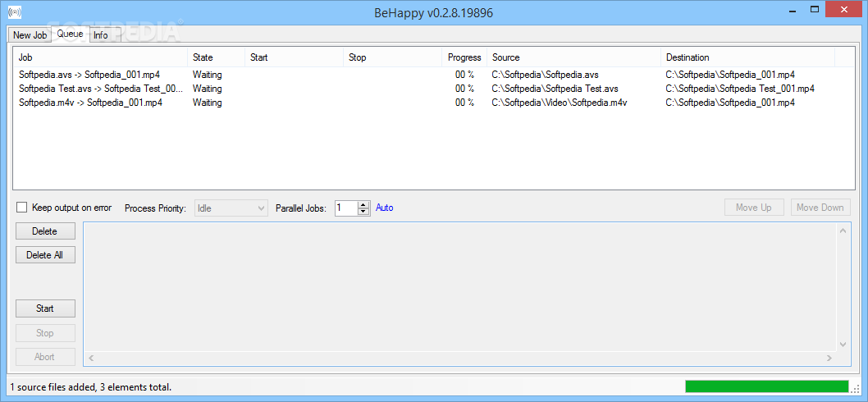Image resolution: width=868 pixels, height=402 pixels.
Task: Click the Start column header
Action: point(294,57)
